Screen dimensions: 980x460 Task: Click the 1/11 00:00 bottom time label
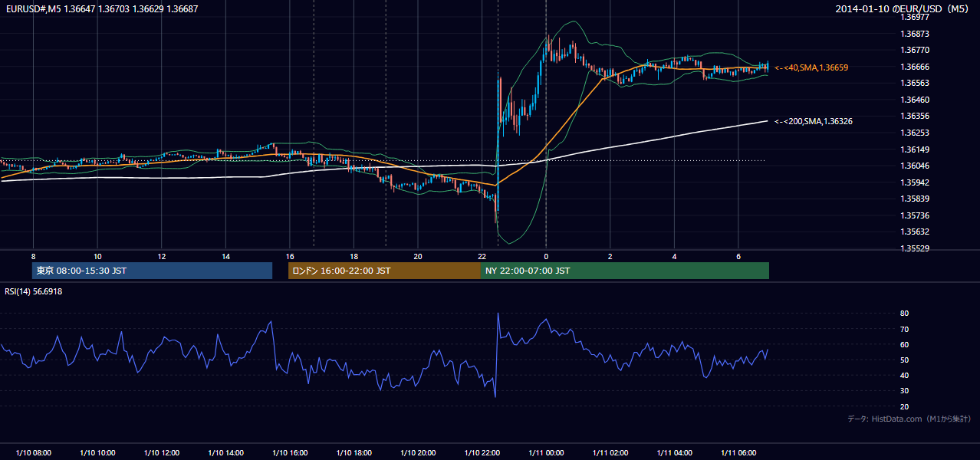pyautogui.click(x=546, y=452)
